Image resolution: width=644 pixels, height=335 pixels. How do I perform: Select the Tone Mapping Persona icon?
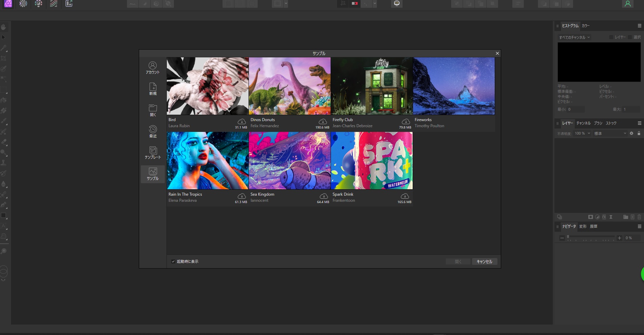pos(54,4)
